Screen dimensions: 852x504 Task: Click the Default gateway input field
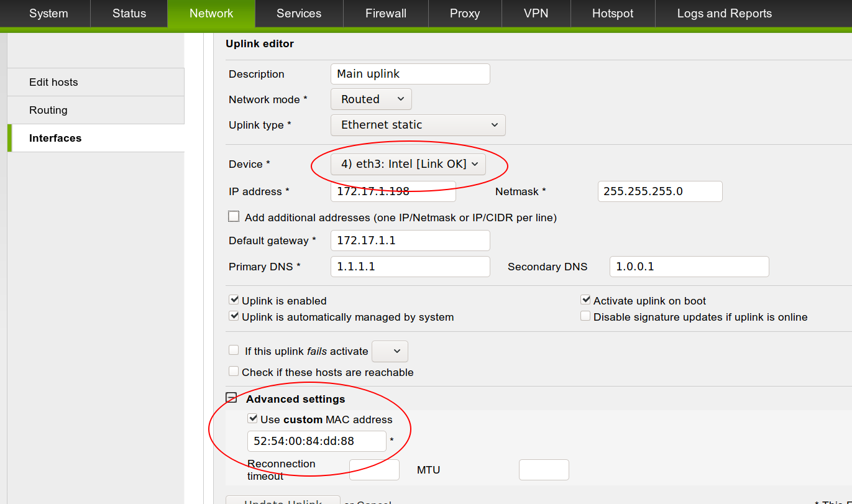click(x=410, y=241)
